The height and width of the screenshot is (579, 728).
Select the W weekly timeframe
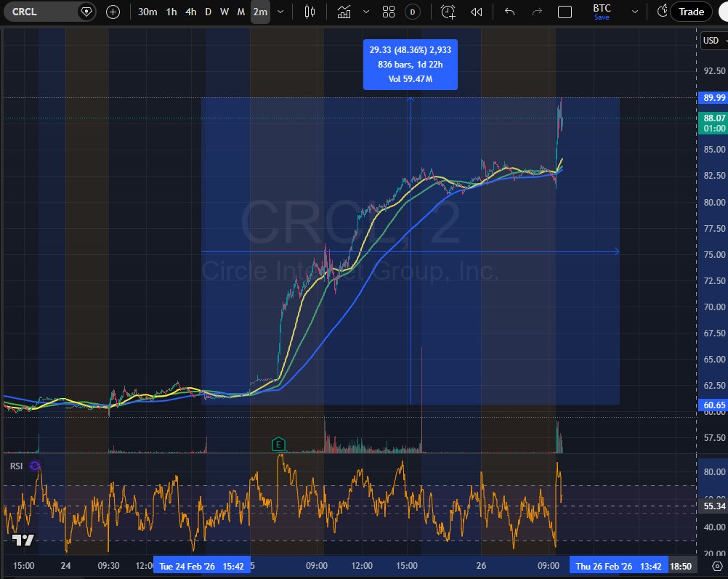click(x=225, y=12)
